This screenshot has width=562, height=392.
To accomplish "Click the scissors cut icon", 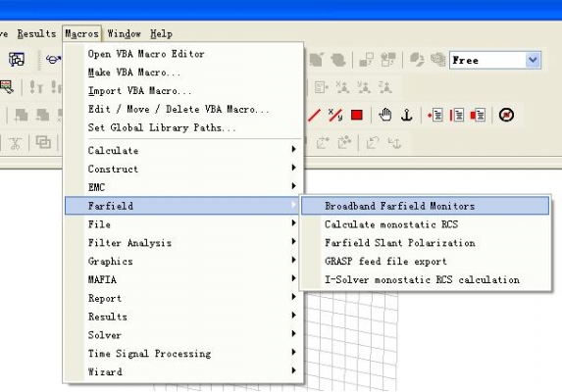I will [x=15, y=143].
